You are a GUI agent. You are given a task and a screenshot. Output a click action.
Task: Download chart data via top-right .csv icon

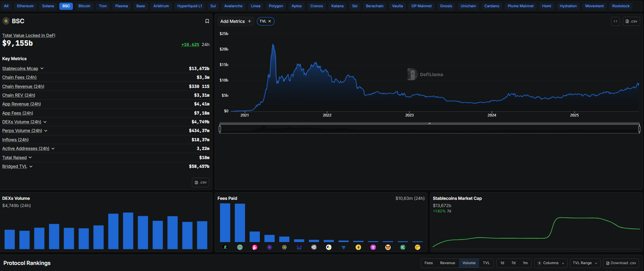631,21
